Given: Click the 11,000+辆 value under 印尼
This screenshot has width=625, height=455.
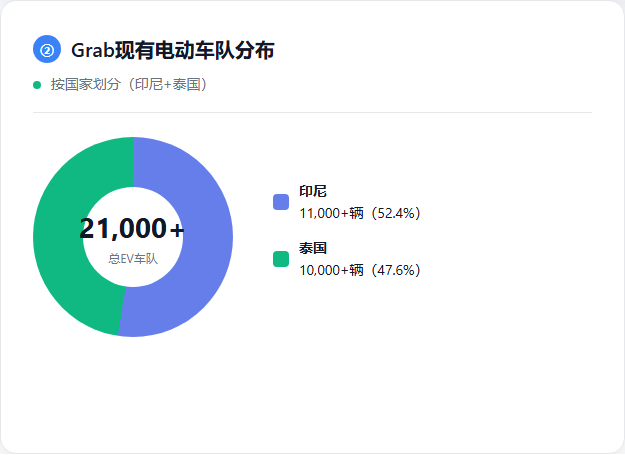Looking at the screenshot, I should tap(328, 213).
